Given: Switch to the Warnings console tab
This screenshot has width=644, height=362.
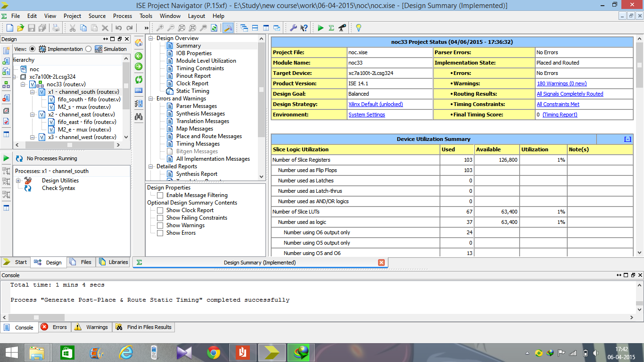Looking at the screenshot, I should [x=91, y=327].
